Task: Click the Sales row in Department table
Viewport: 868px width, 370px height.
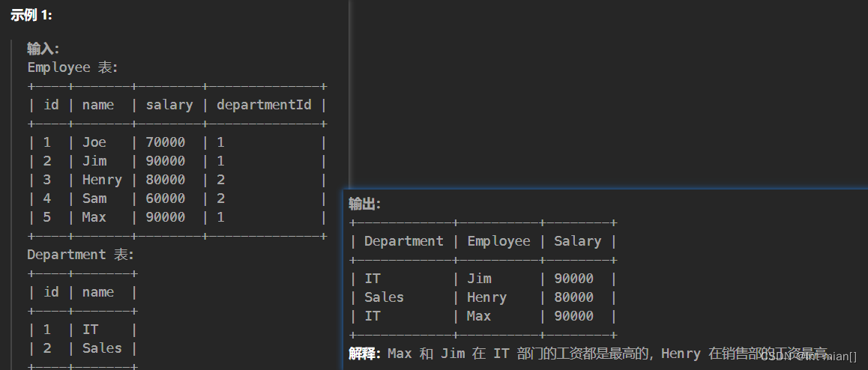Action: (102, 348)
